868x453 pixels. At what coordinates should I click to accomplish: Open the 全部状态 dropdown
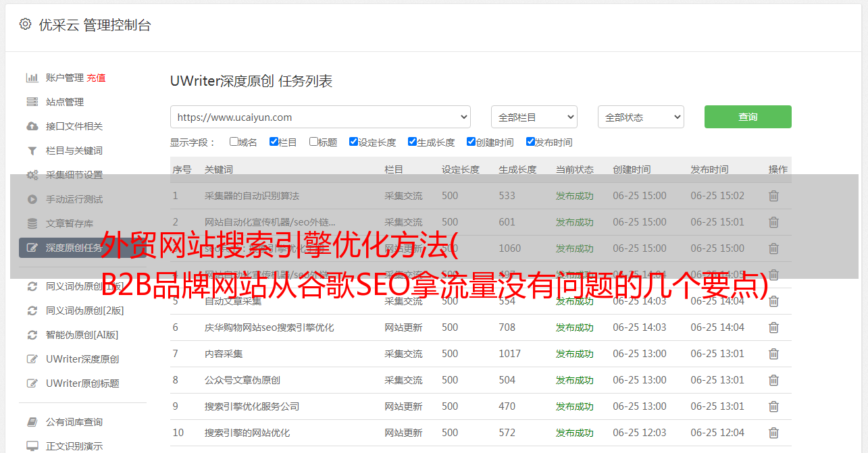coord(640,117)
